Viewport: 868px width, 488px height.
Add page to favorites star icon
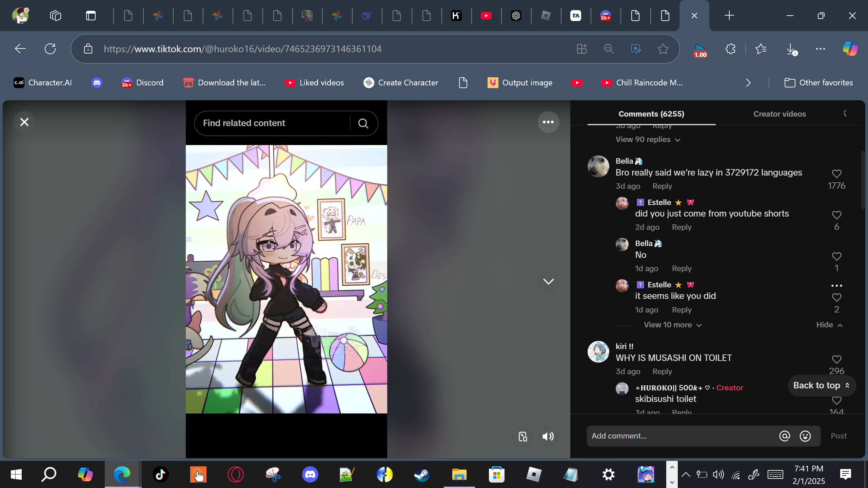663,49
